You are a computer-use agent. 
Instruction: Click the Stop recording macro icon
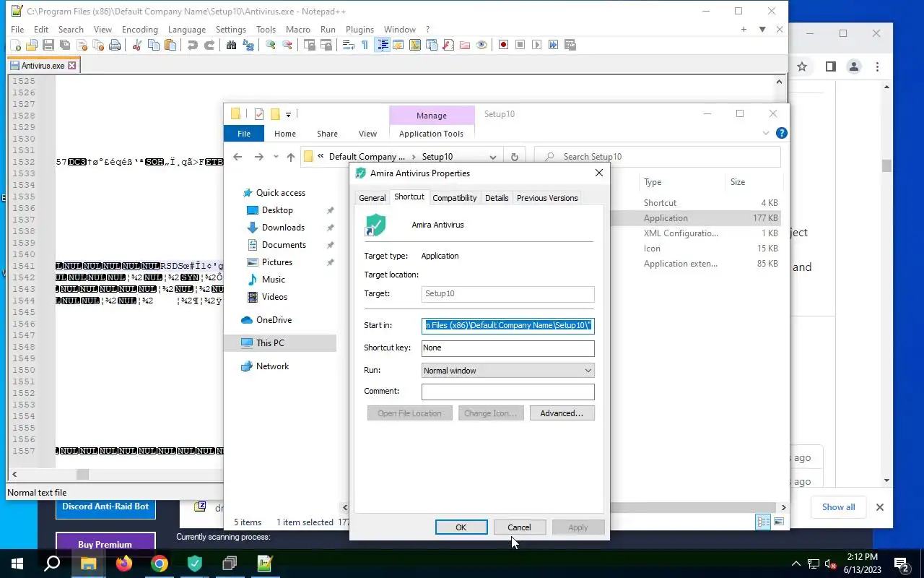point(520,45)
